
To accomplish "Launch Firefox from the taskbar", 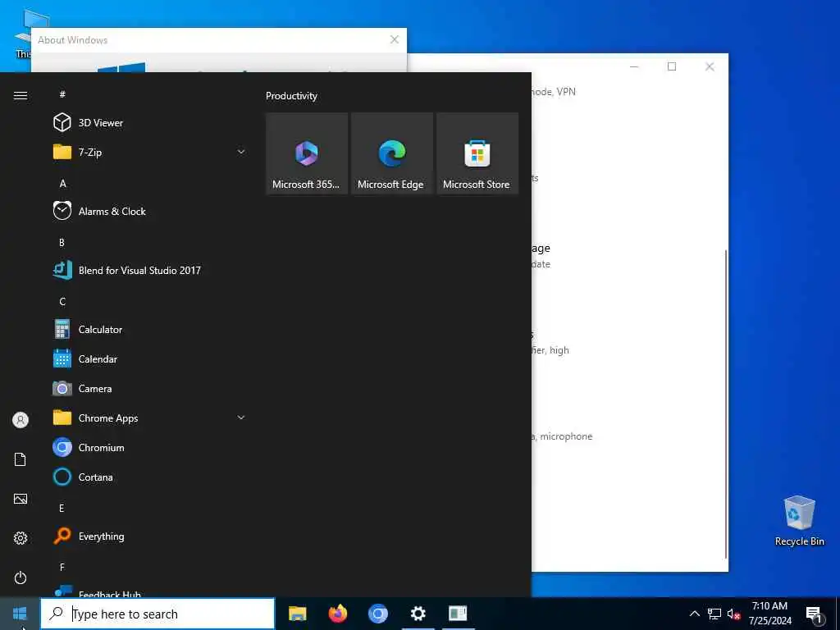I will (x=337, y=614).
